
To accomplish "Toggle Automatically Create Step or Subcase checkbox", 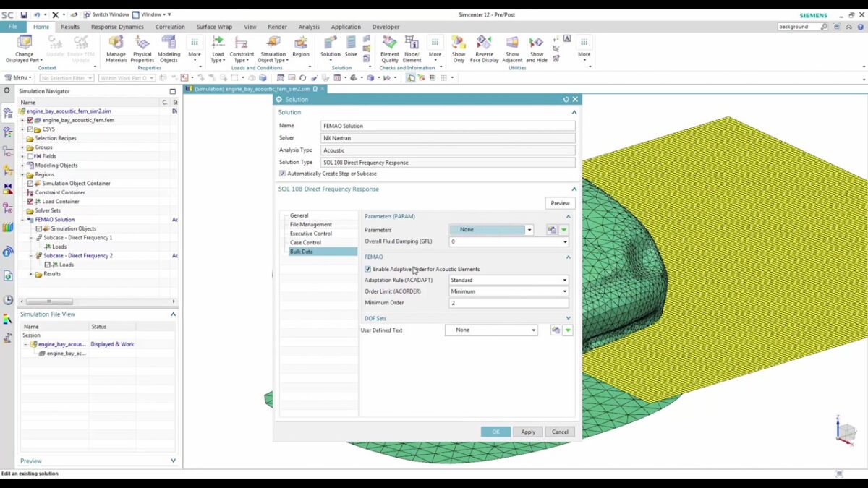I will (x=282, y=174).
